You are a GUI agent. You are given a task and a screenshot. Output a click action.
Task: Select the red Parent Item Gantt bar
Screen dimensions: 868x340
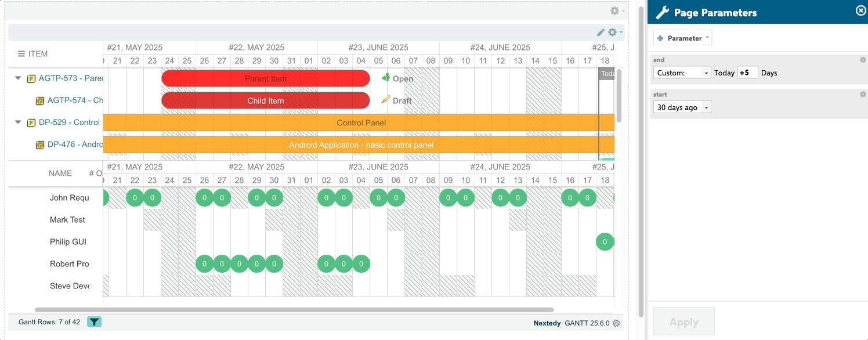coord(266,78)
